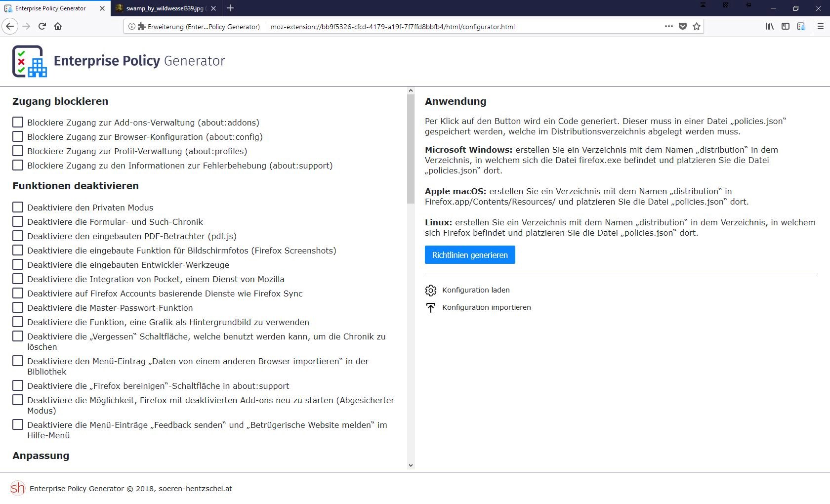Click Konfiguration importieren
Viewport: 830px width, 504px height.
point(487,307)
